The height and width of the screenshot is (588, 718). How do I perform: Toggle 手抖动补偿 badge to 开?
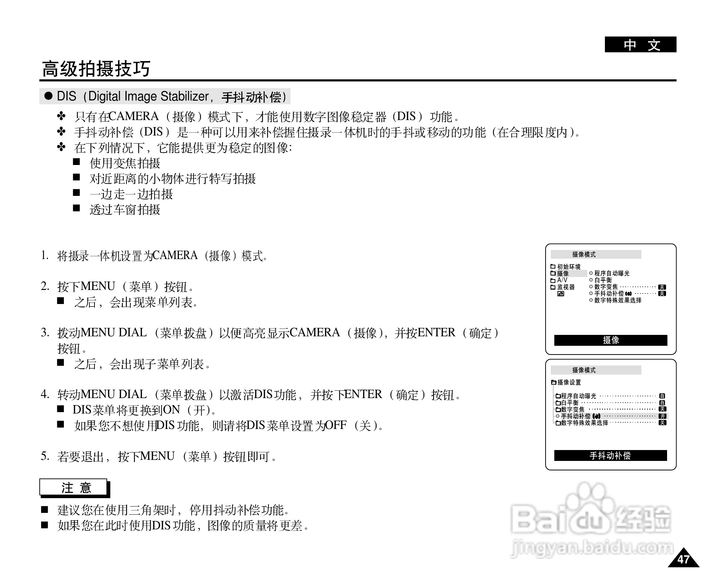pyautogui.click(x=662, y=417)
